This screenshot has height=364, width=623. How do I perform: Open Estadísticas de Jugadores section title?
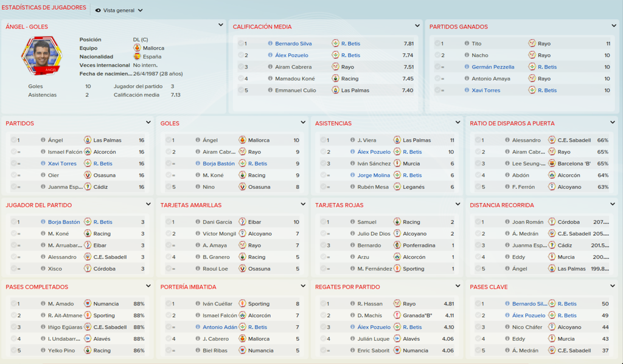44,7
